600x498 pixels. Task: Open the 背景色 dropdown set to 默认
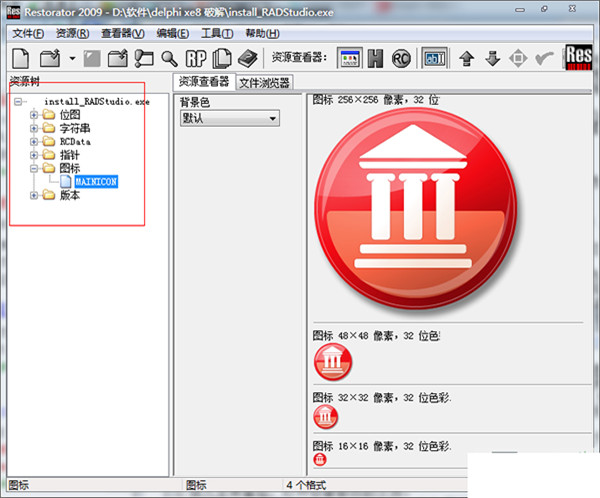tap(228, 118)
